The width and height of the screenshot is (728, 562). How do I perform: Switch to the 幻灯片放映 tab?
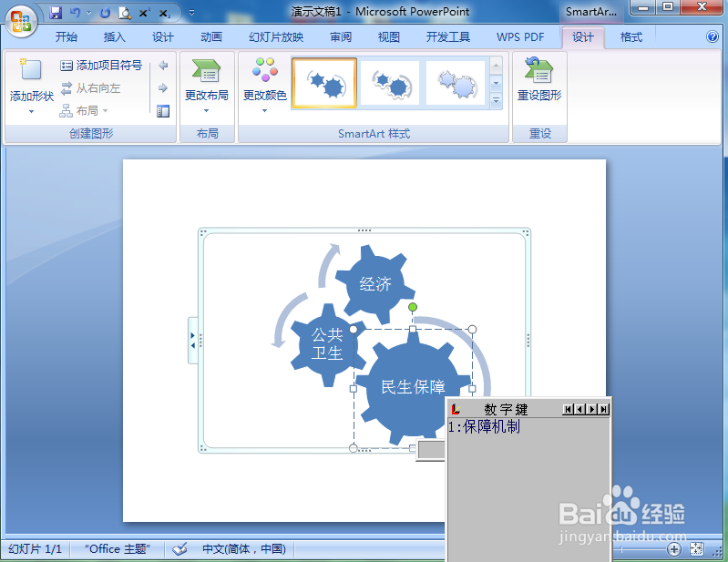click(276, 37)
